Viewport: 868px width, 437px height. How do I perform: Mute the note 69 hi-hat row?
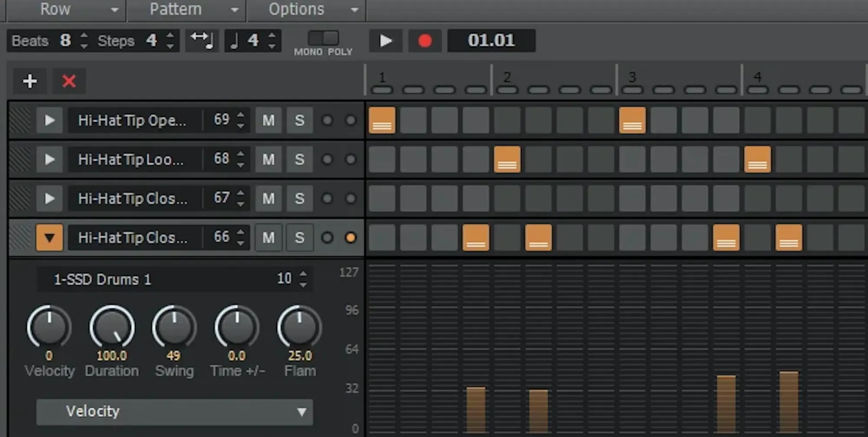(268, 120)
